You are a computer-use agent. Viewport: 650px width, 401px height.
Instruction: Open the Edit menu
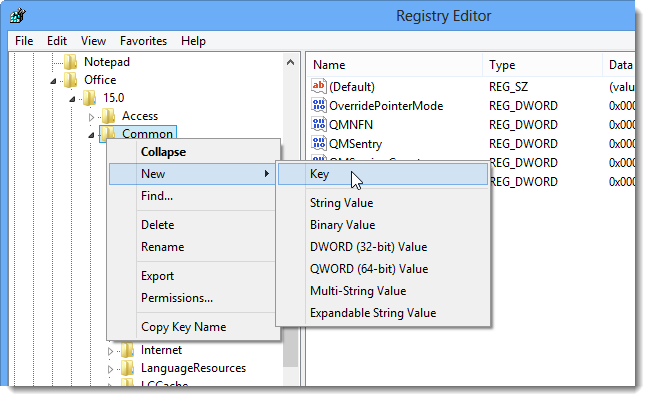tap(57, 41)
